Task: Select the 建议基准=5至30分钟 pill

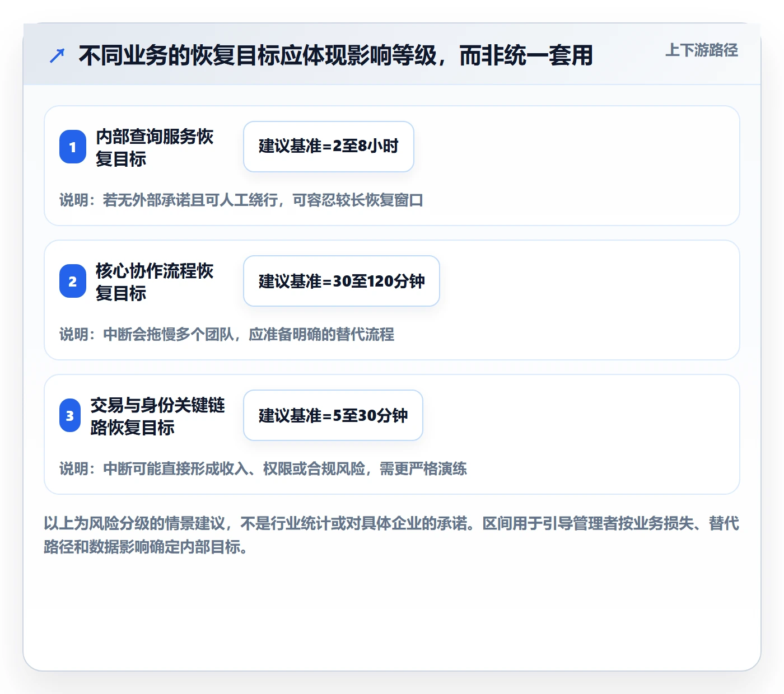Action: 333,415
